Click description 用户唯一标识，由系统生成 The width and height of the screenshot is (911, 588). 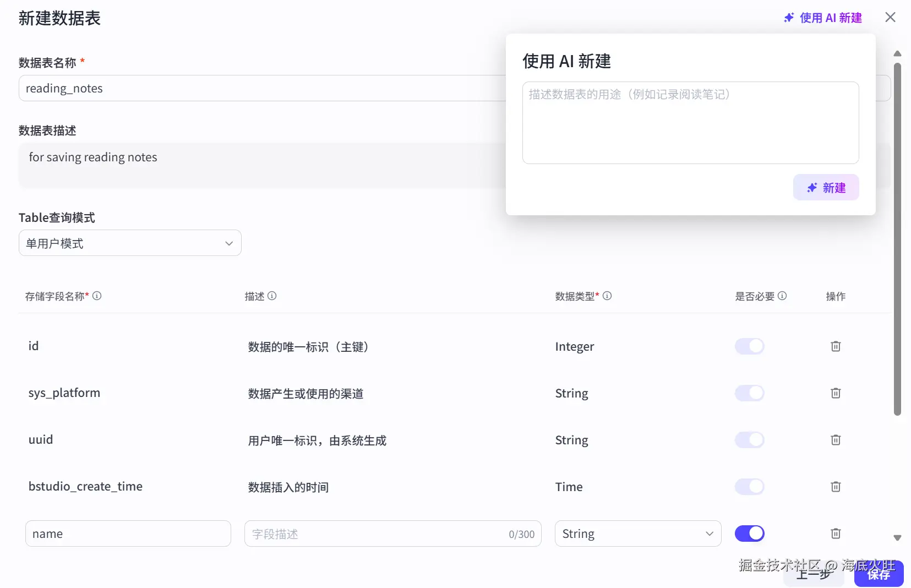[317, 440]
